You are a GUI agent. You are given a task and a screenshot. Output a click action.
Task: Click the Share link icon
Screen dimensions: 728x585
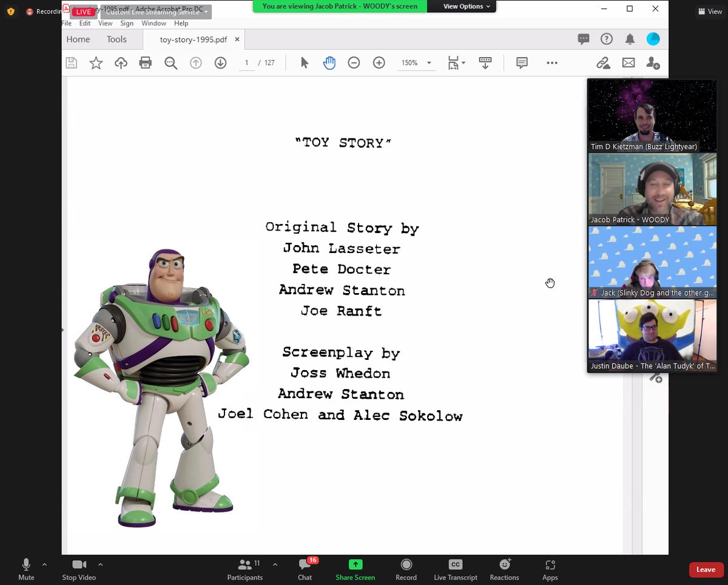tap(603, 63)
